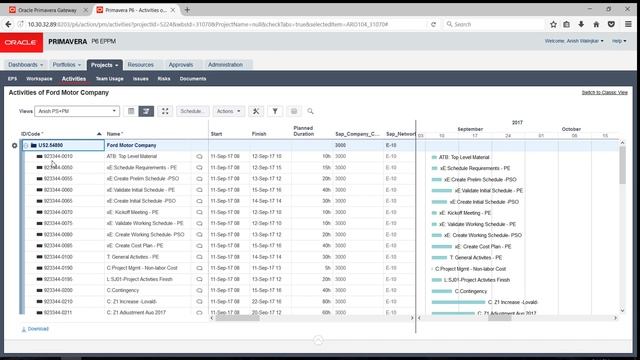640x360 pixels.
Task: Sort by the Finish column header
Action: (259, 134)
